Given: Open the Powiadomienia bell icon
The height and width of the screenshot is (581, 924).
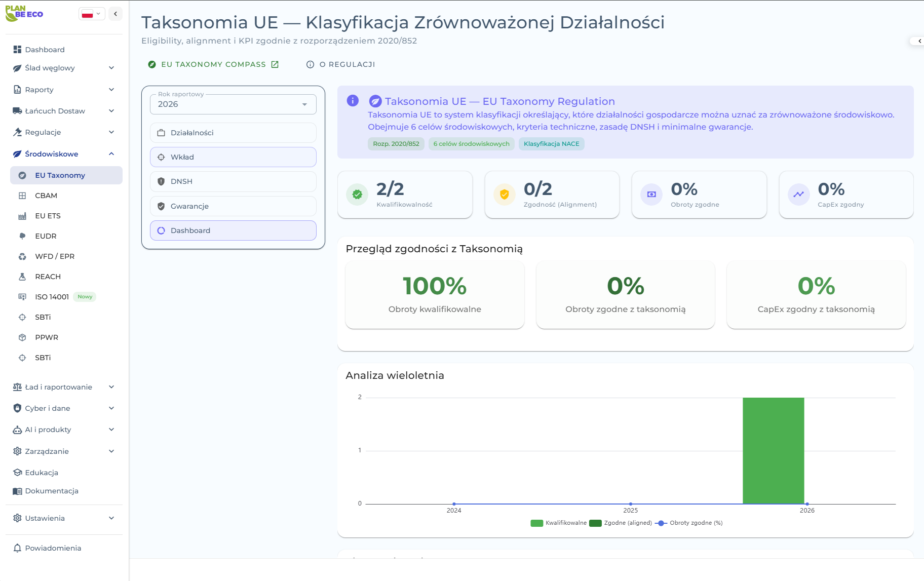Looking at the screenshot, I should (x=17, y=548).
